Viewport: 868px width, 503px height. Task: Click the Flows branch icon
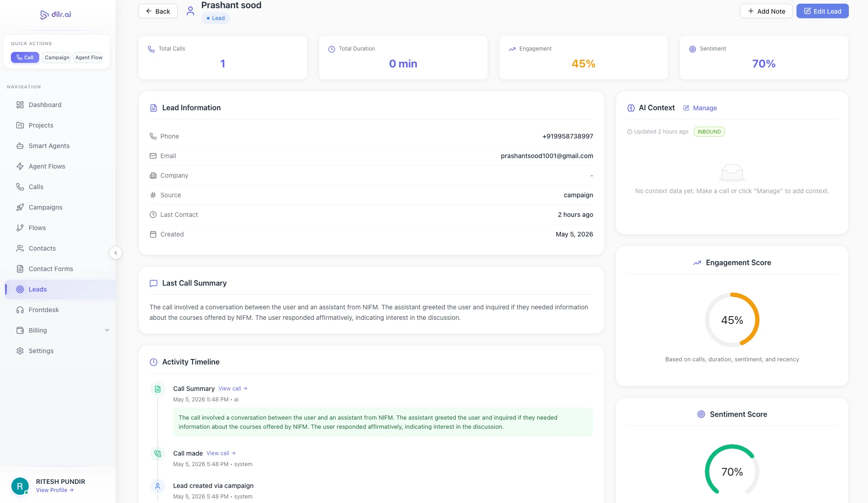(x=20, y=228)
